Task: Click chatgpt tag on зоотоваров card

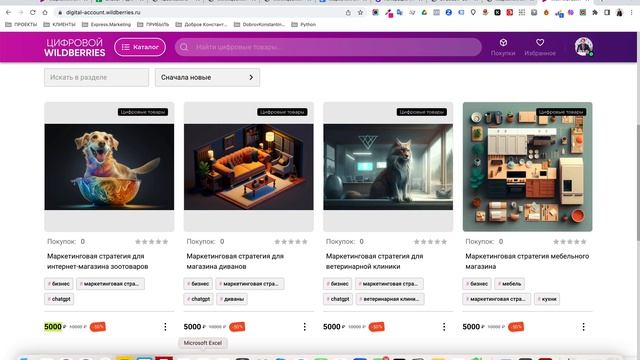Action: click(59, 299)
